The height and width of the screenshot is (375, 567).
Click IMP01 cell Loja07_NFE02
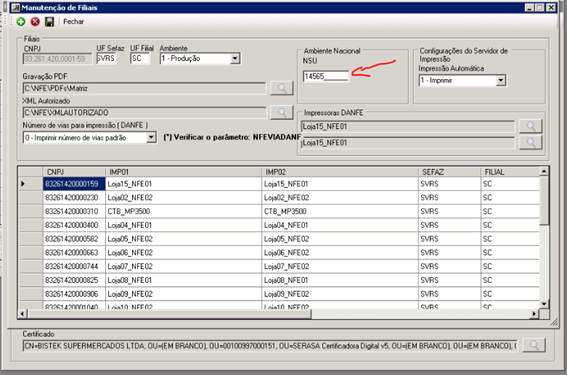coord(183,266)
